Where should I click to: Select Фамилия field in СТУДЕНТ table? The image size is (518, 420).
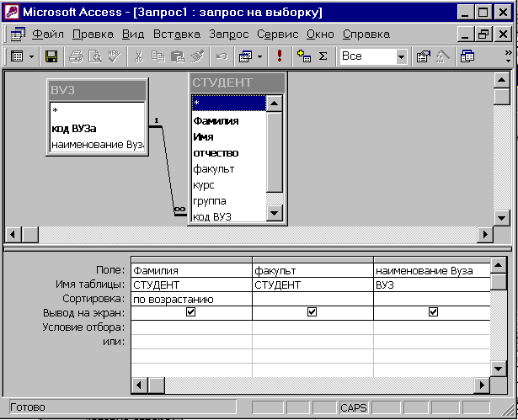tap(228, 121)
